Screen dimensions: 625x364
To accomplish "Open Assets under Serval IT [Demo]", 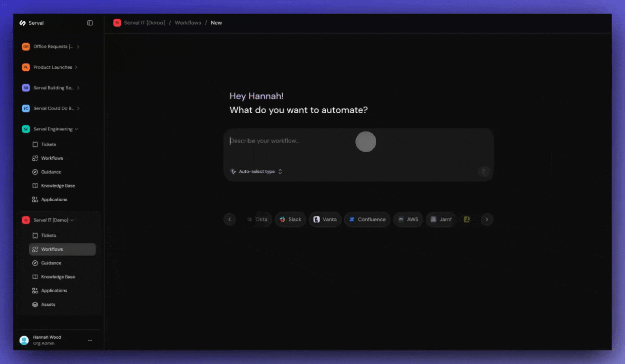I will (x=48, y=304).
